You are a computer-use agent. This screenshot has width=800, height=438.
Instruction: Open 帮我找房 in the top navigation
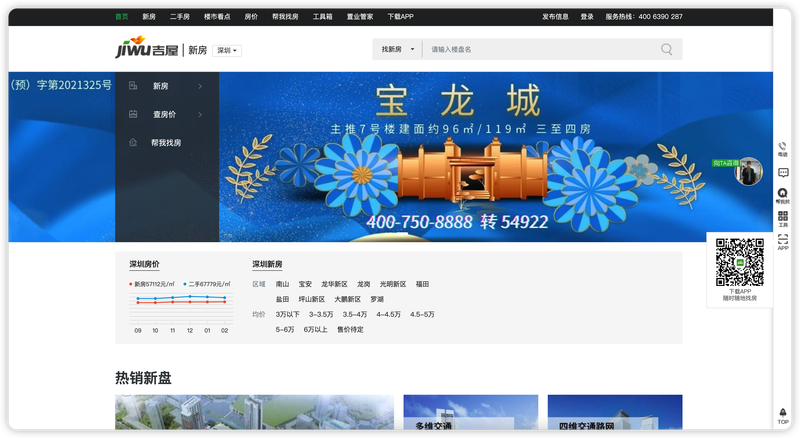285,16
